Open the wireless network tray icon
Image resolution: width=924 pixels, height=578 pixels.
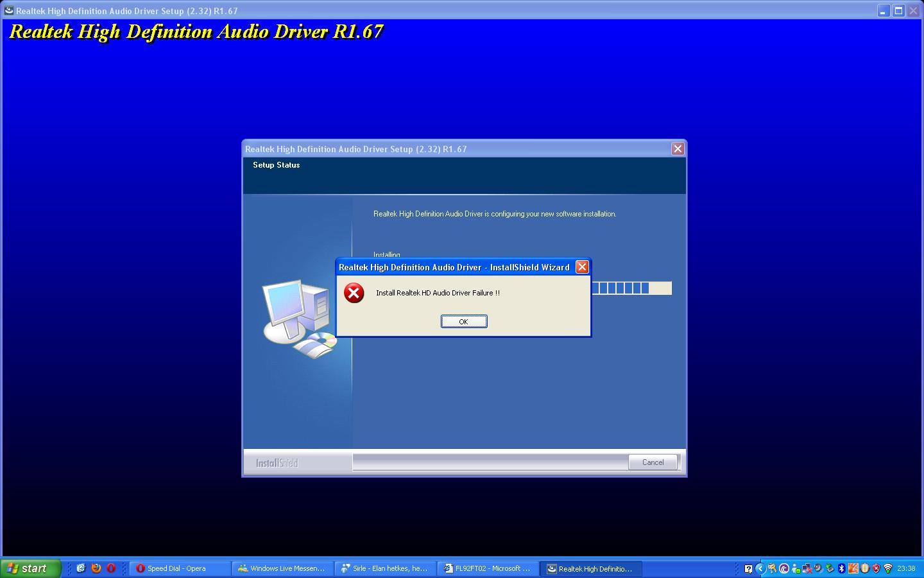click(x=888, y=568)
